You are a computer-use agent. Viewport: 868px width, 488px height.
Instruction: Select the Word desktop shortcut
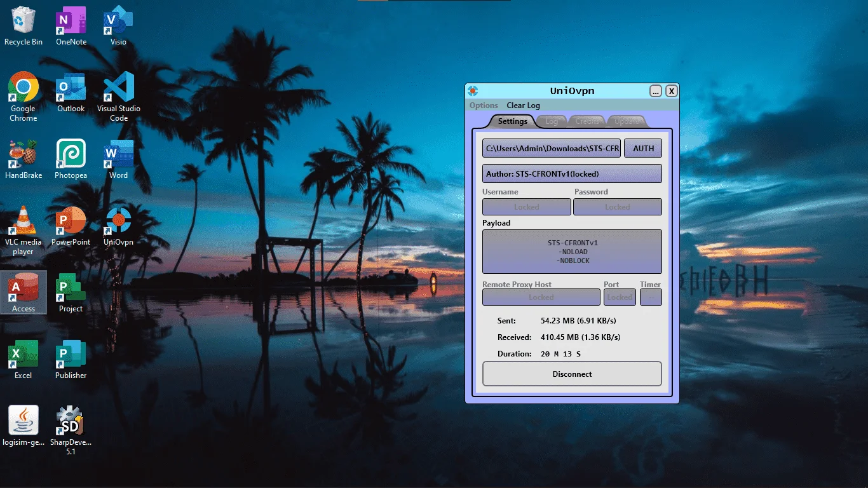tap(119, 159)
